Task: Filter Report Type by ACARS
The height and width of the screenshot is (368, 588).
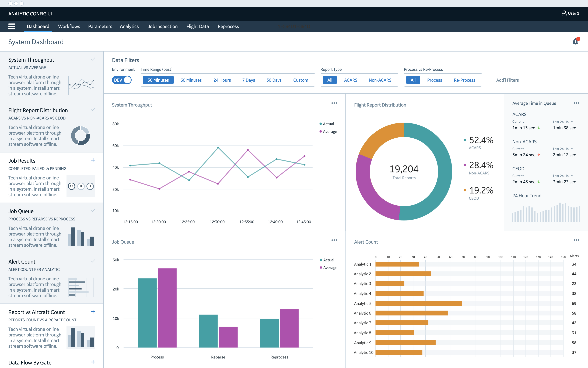Action: 350,80
